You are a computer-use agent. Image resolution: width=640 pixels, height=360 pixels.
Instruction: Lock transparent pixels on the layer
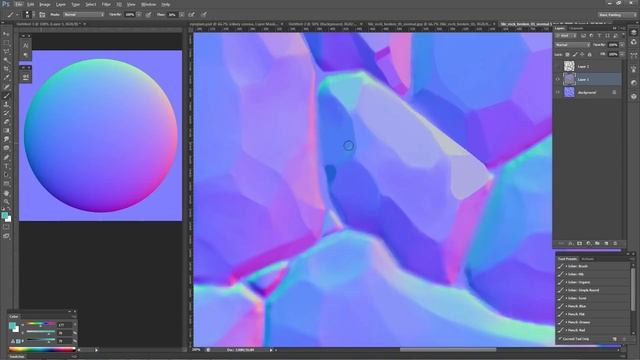coord(567,54)
